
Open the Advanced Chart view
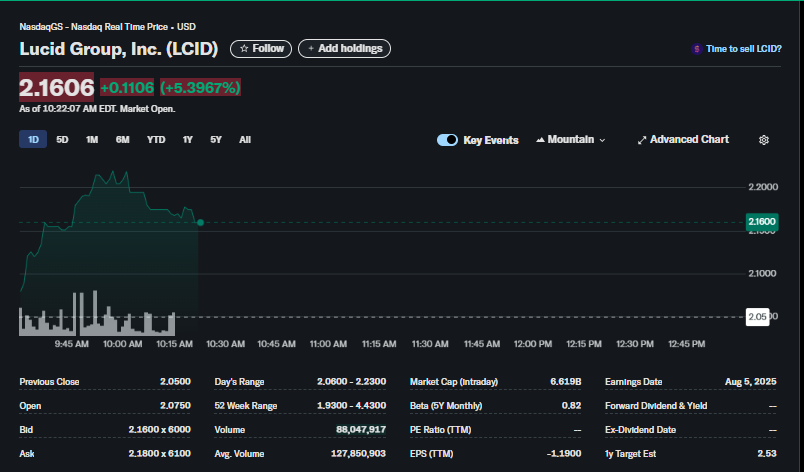pyautogui.click(x=683, y=139)
